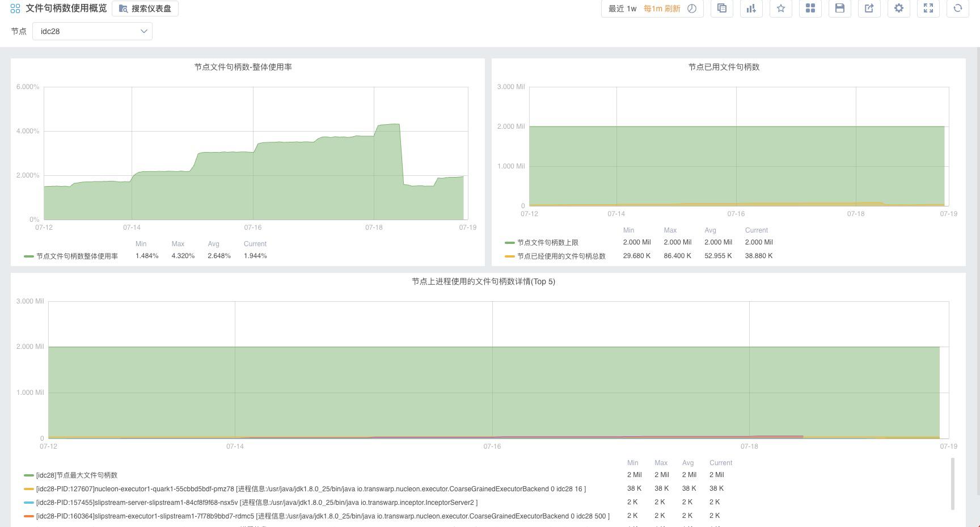Image resolution: width=980 pixels, height=527 pixels.
Task: Sort the usage-rate legend by the Max header
Action: 178,244
